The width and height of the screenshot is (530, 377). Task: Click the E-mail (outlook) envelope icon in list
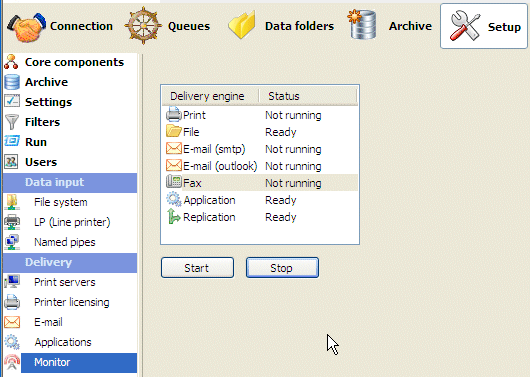pyautogui.click(x=174, y=165)
